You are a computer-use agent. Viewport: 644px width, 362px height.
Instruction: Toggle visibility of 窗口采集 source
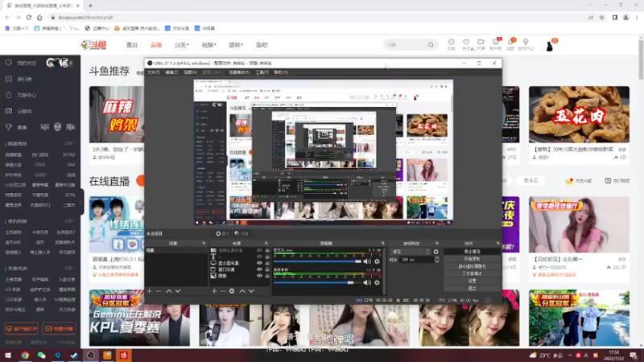pyautogui.click(x=259, y=269)
